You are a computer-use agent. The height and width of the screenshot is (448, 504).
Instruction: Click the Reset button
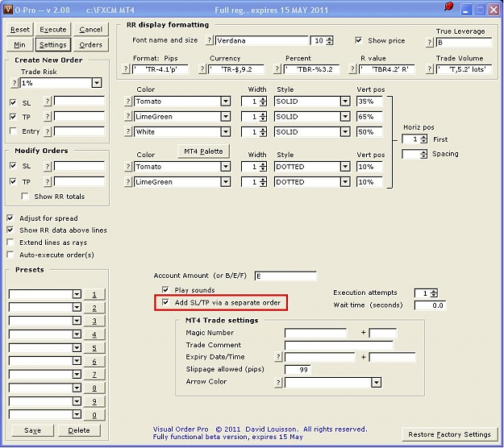pos(19,30)
